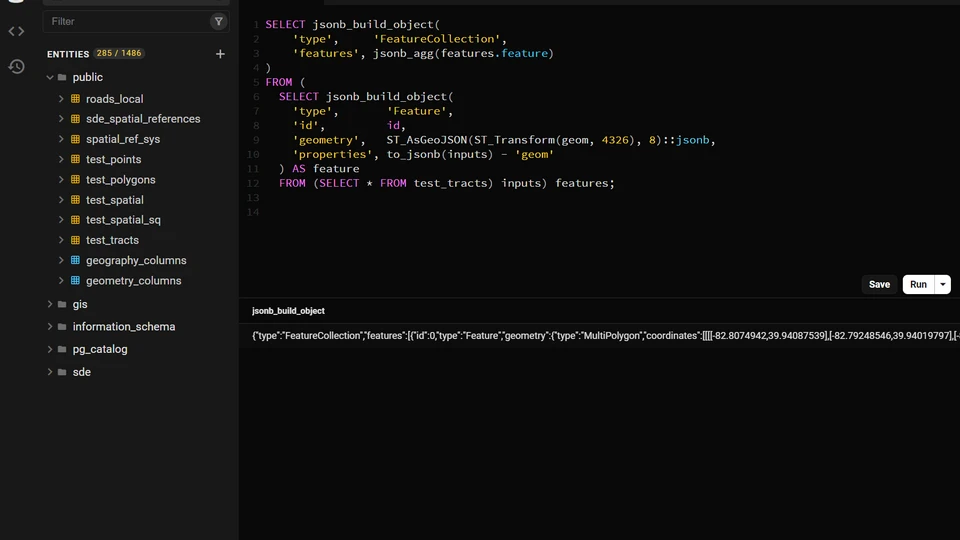Screen dimensions: 960x540
Task: Open the SQL editor code icon
Action: pos(17,31)
